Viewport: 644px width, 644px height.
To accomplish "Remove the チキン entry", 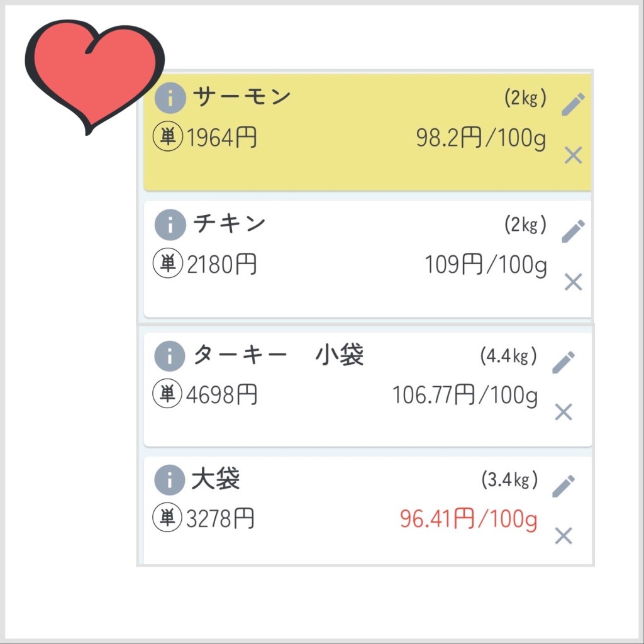I will click(x=573, y=282).
